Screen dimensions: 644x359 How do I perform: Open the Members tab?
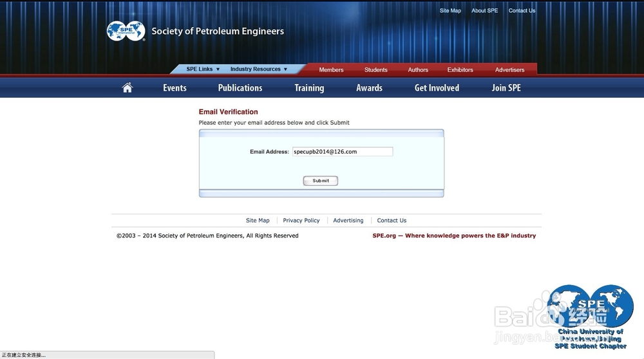click(331, 69)
